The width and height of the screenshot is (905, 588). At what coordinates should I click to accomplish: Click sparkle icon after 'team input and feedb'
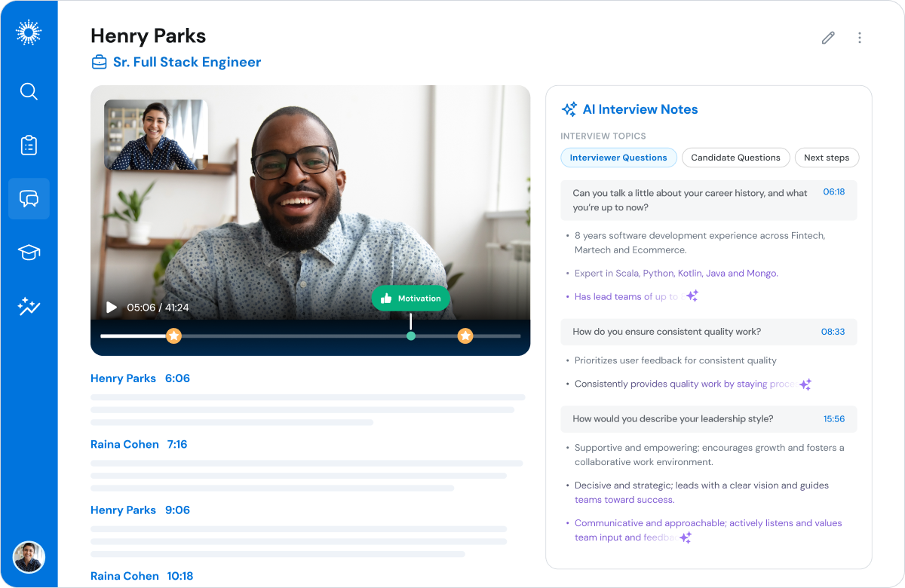point(686,537)
